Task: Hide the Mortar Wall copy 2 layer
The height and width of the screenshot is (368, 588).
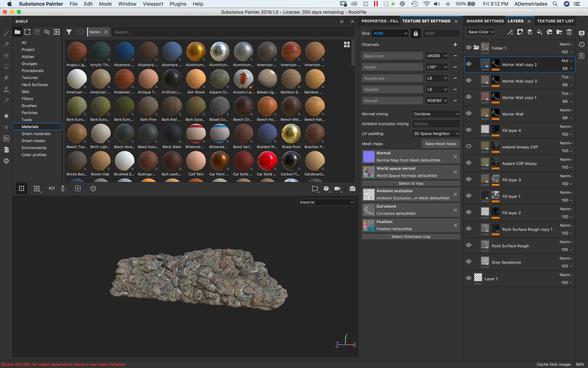Action: pyautogui.click(x=469, y=64)
